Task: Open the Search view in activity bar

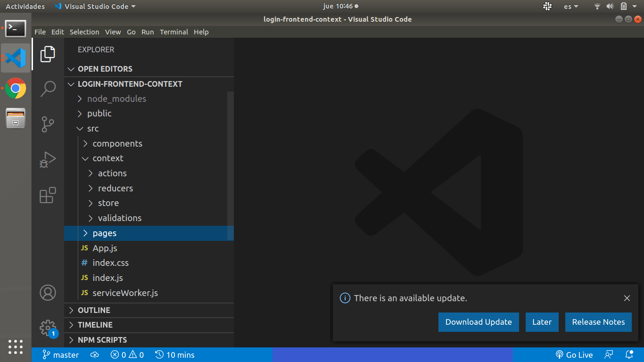Action: click(x=48, y=89)
